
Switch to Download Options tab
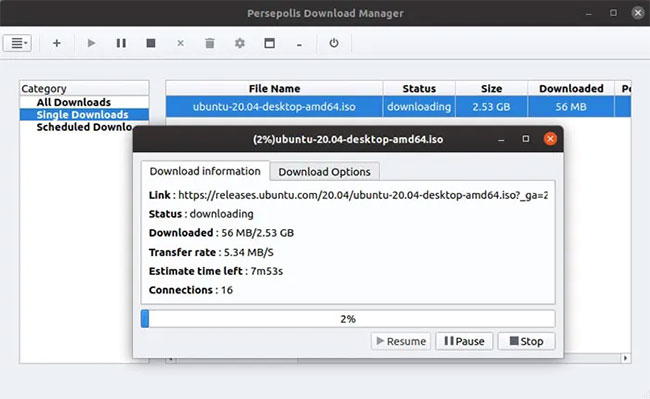[324, 172]
